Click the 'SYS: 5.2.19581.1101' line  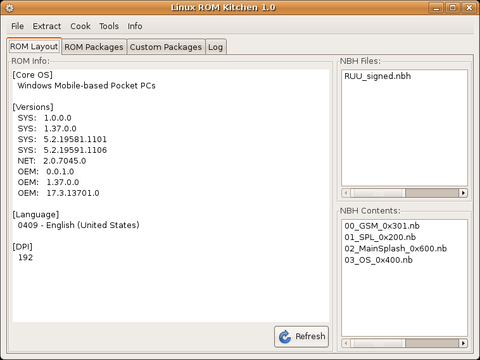[x=62, y=139]
